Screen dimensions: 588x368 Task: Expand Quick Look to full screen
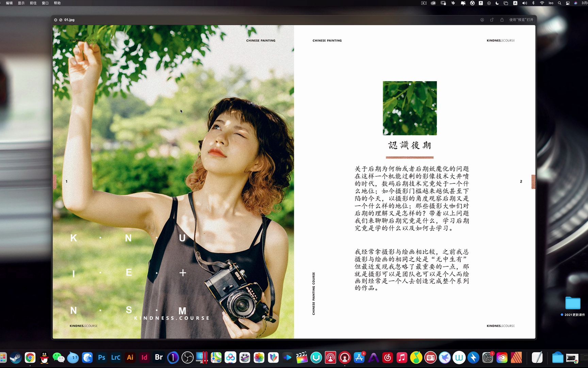tap(61, 20)
